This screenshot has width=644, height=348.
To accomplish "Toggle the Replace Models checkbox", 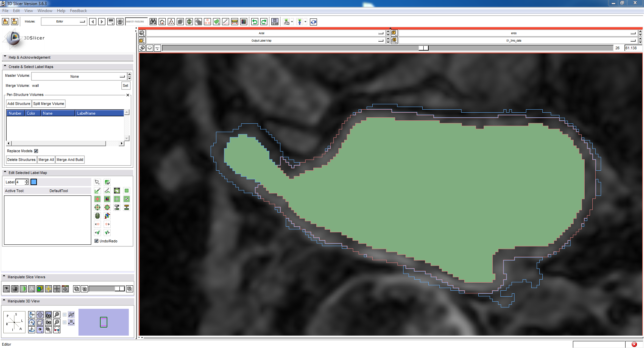I will (x=36, y=151).
